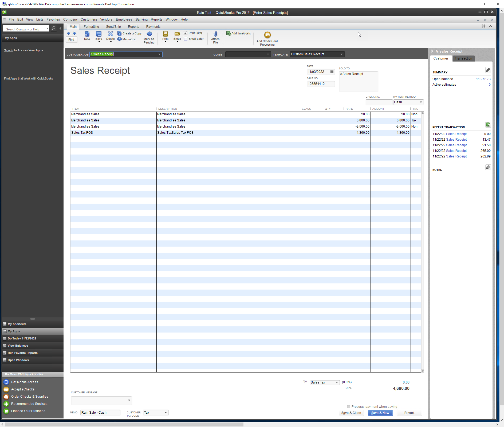Open the Customer Tax Code dropdown

166,413
